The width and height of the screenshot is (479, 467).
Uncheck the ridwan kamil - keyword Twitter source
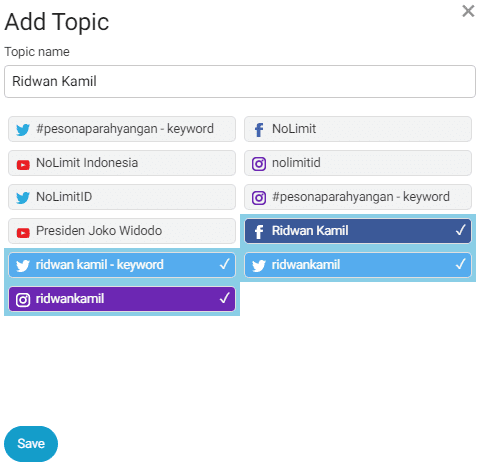pyautogui.click(x=122, y=265)
